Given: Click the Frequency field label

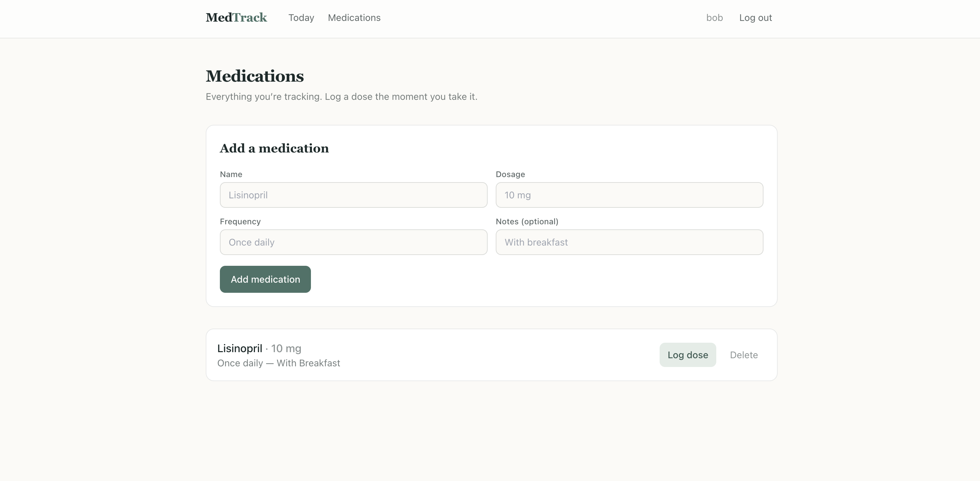Looking at the screenshot, I should tap(240, 222).
